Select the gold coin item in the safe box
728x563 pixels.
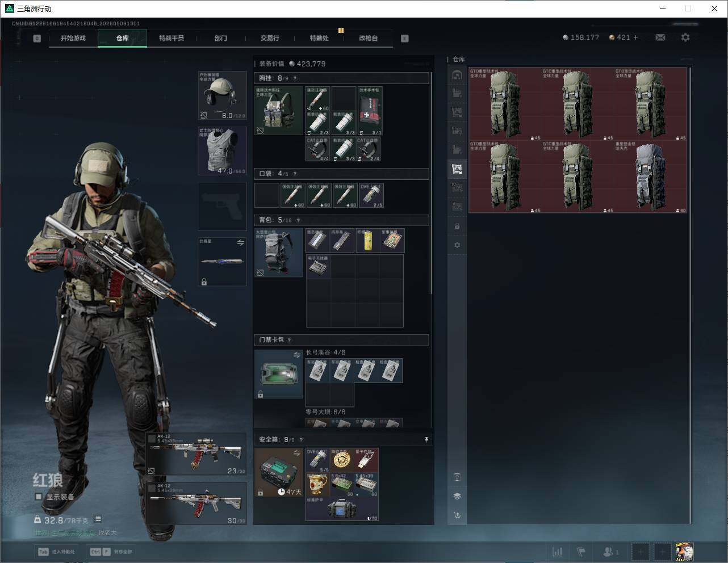[x=342, y=460]
